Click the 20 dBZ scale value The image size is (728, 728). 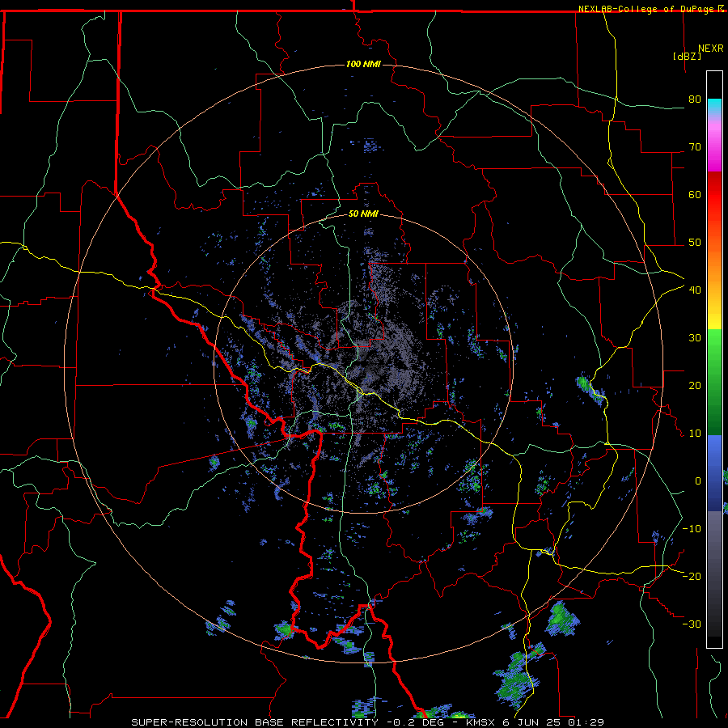coord(695,385)
